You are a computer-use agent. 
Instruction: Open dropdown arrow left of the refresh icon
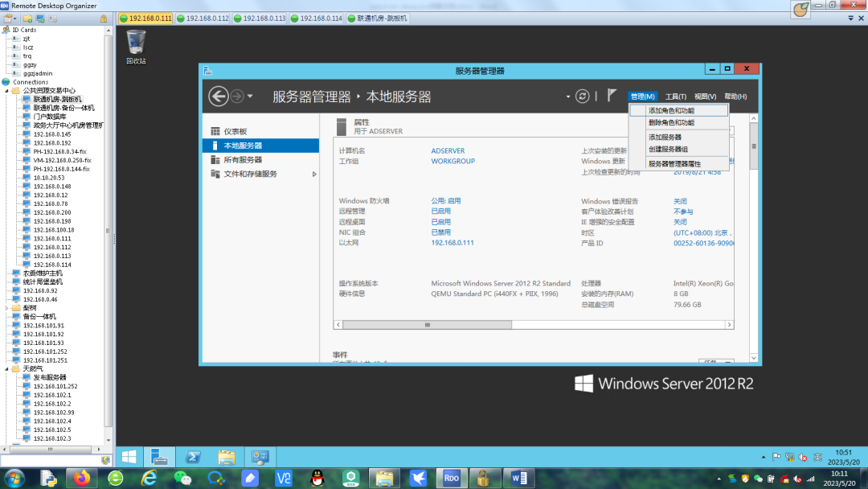(568, 97)
